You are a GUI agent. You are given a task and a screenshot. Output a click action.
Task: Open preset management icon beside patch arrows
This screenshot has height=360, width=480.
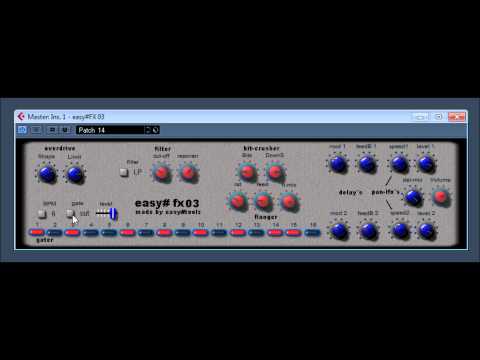click(156, 130)
